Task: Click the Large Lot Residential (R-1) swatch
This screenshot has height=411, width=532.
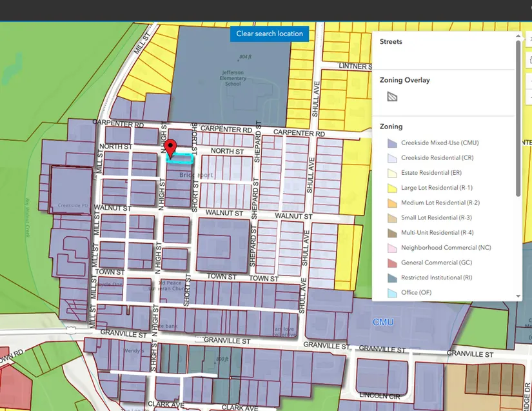Action: (392, 188)
